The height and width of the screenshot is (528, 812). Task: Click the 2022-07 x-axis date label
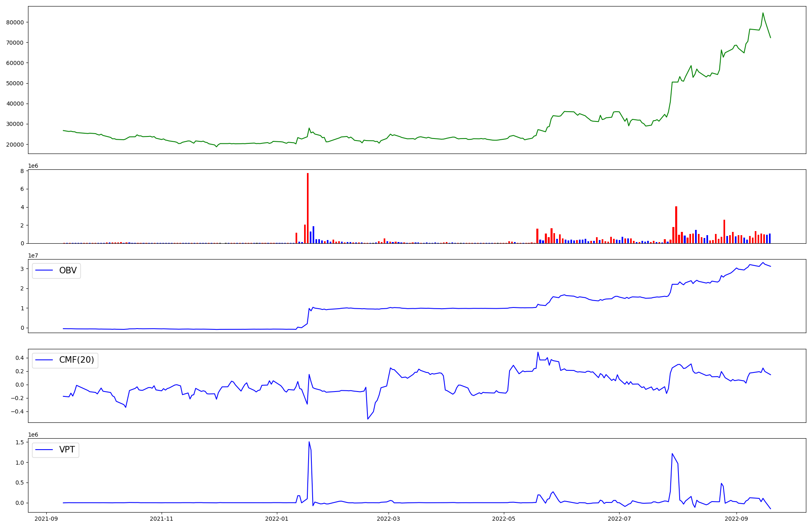tap(620, 519)
